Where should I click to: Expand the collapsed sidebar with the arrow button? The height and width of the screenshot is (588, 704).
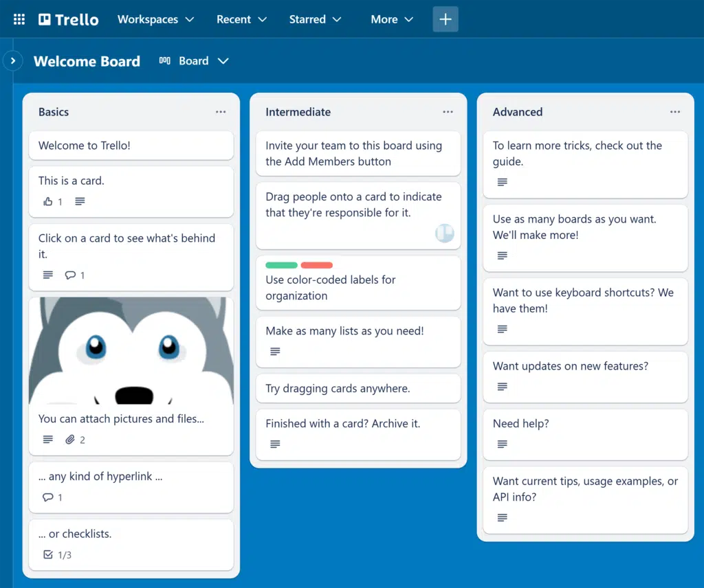coord(12,61)
